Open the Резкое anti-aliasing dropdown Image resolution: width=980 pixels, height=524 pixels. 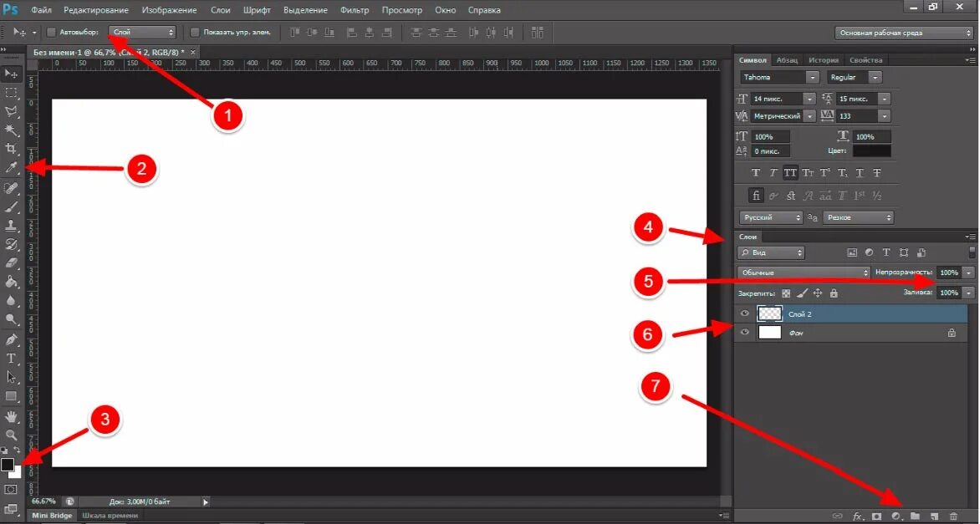[x=859, y=217]
